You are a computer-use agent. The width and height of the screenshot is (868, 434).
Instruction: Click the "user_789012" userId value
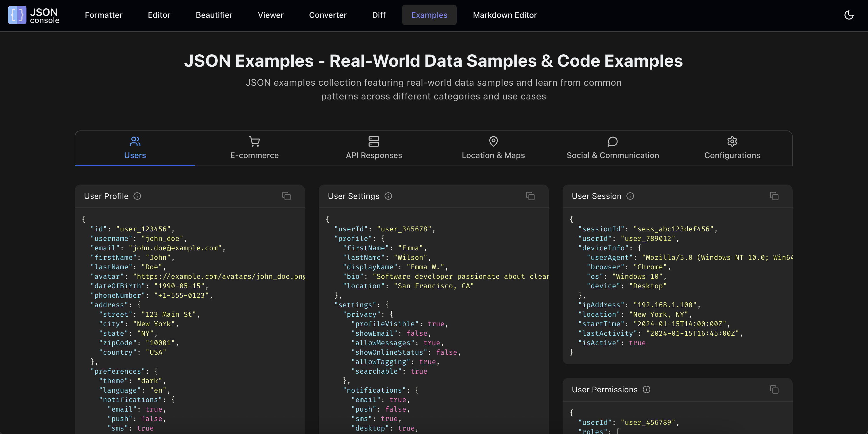click(648, 238)
